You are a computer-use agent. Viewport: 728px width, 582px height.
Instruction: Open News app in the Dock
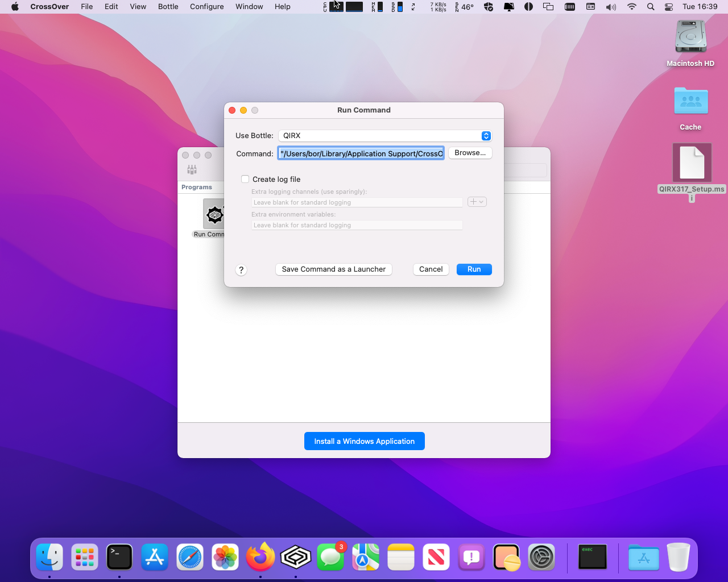[x=436, y=557]
